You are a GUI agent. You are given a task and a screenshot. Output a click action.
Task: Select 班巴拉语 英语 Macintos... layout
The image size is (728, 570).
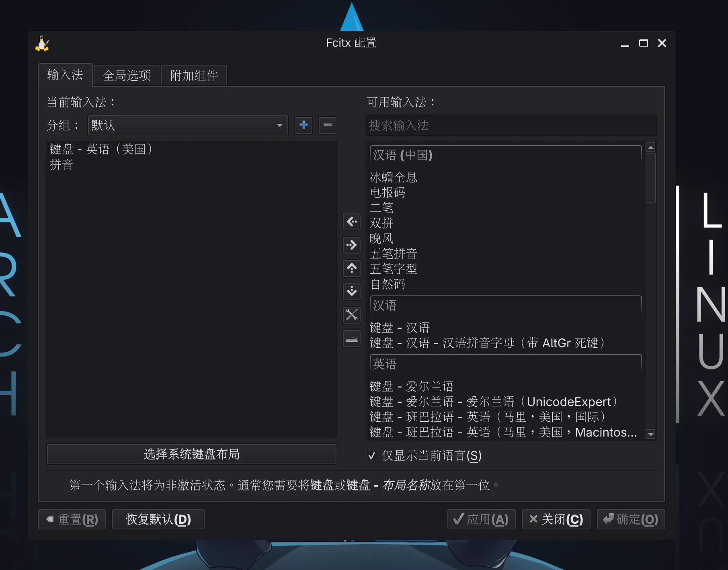506,432
